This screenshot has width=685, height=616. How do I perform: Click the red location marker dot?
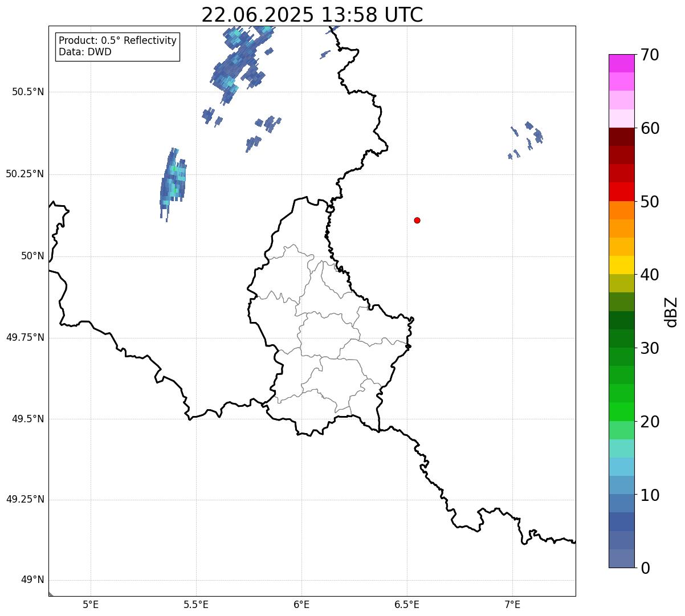417,220
